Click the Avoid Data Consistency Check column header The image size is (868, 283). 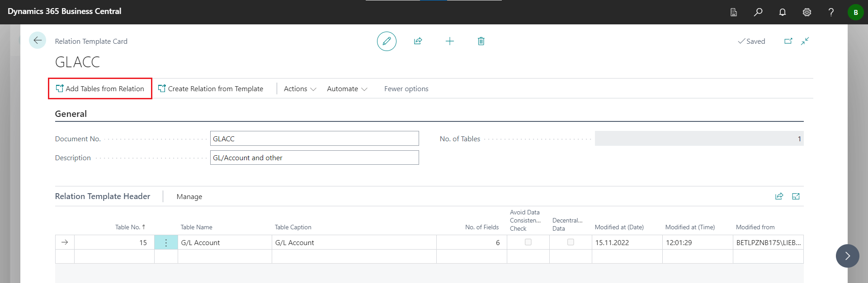pyautogui.click(x=525, y=220)
